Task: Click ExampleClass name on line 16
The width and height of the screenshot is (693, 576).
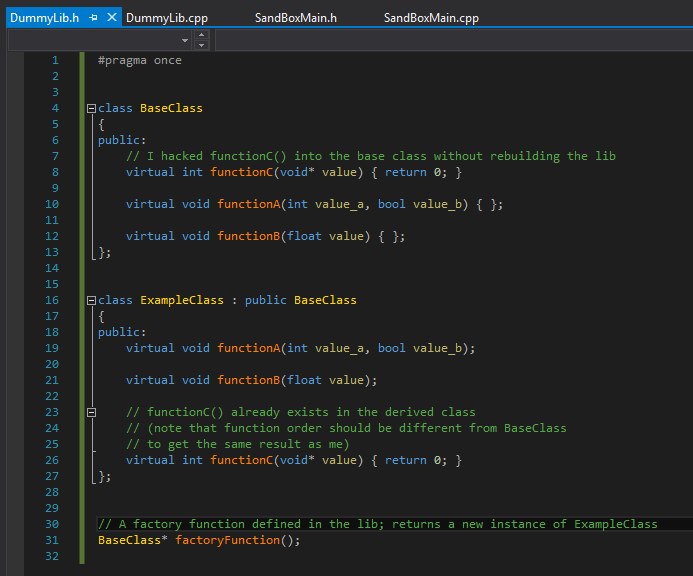Action: pos(182,301)
